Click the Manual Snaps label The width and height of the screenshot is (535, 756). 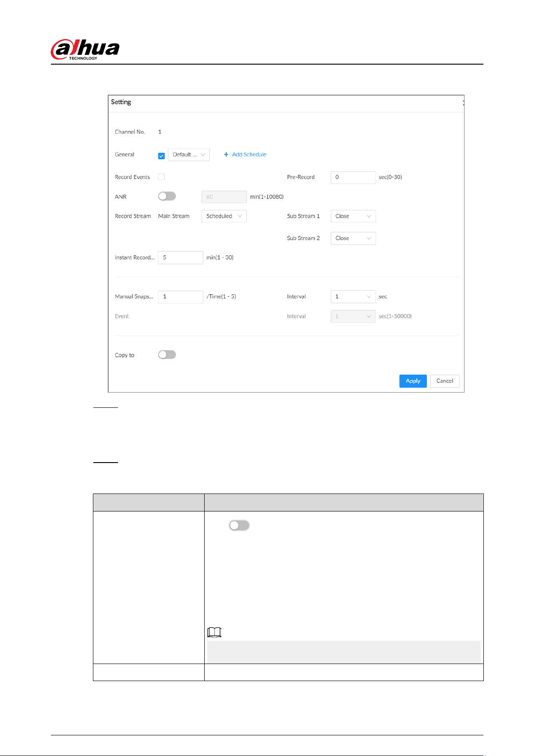coord(134,297)
